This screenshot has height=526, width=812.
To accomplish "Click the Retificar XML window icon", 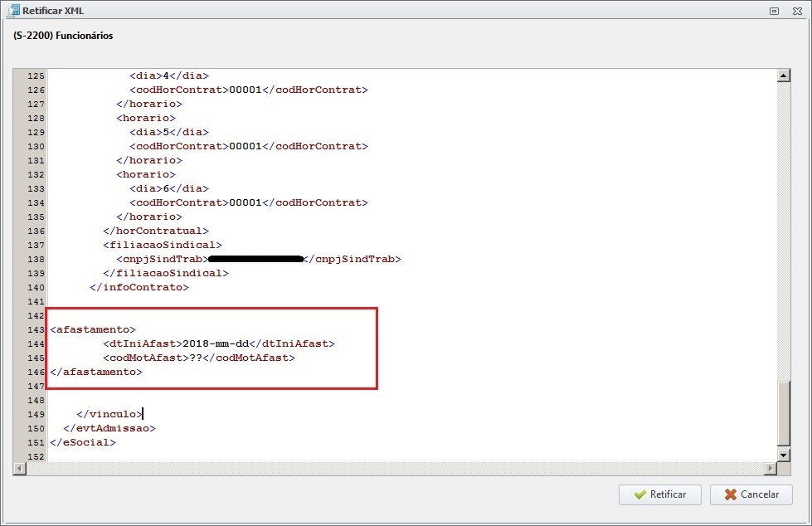I will [14, 10].
